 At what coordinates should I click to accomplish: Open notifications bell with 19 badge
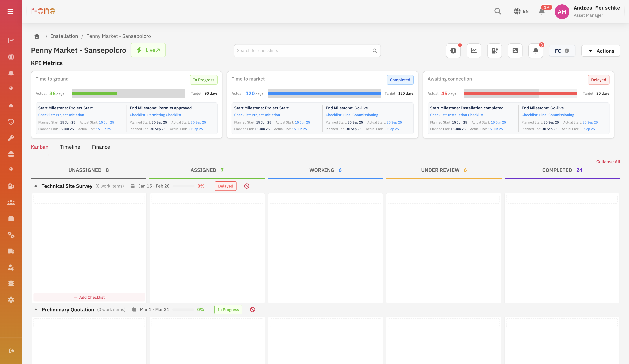point(542,11)
